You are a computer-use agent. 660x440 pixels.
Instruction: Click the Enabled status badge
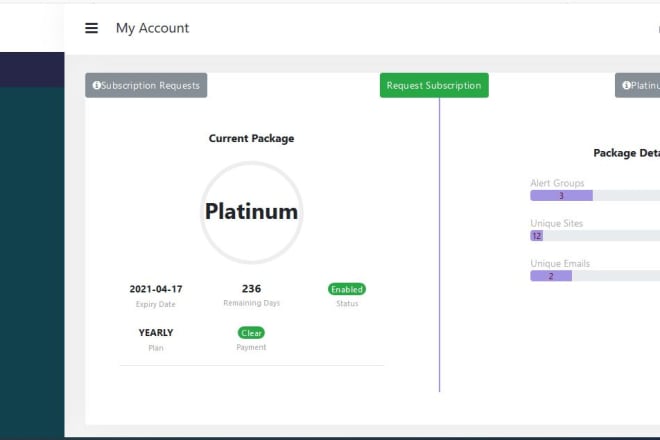pyautogui.click(x=347, y=289)
